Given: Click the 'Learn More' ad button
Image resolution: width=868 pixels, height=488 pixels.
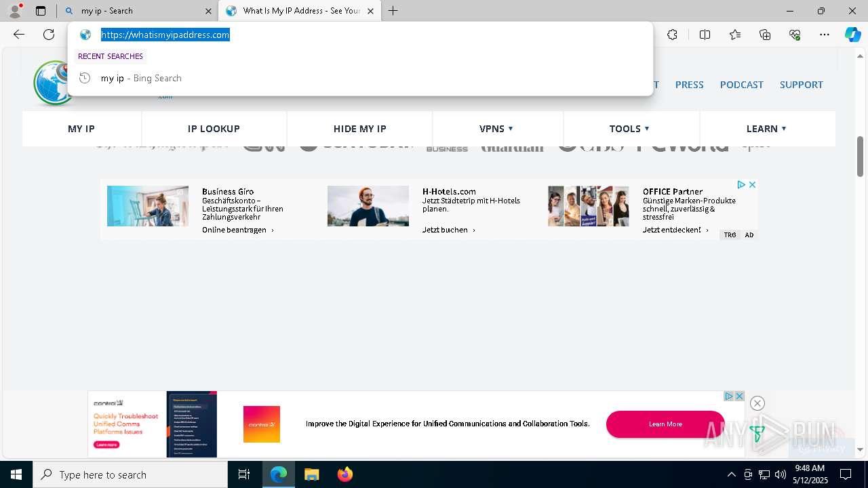Looking at the screenshot, I should coord(665,424).
